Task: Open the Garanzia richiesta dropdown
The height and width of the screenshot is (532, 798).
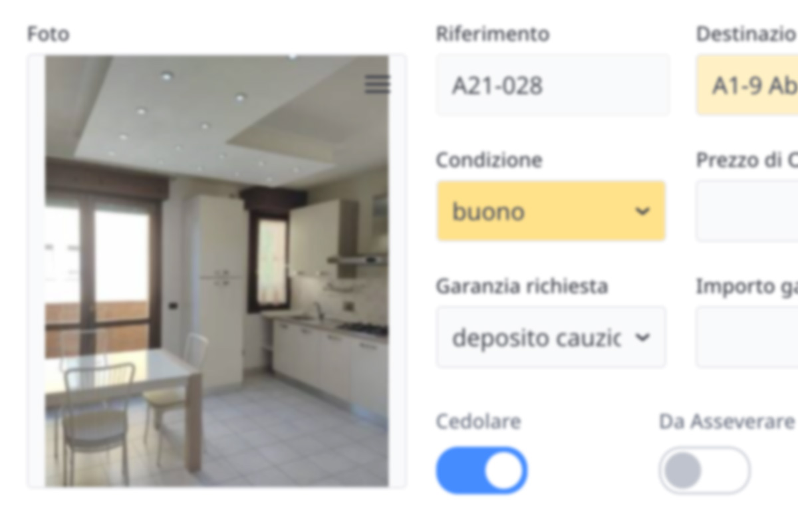Action: [551, 337]
